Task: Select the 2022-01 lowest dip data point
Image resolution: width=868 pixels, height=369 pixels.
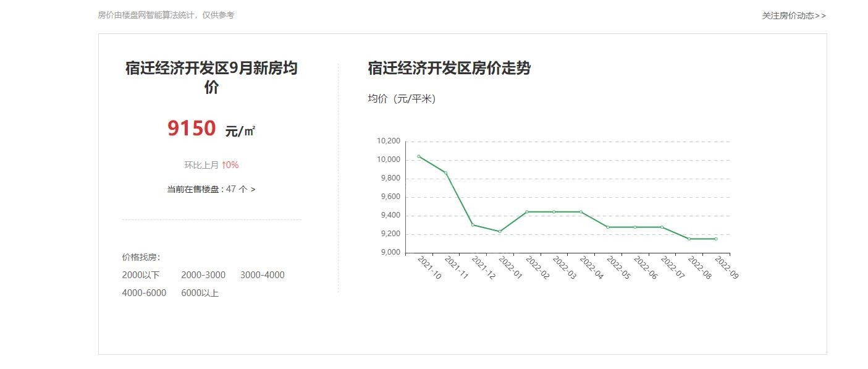Action: pyautogui.click(x=500, y=231)
